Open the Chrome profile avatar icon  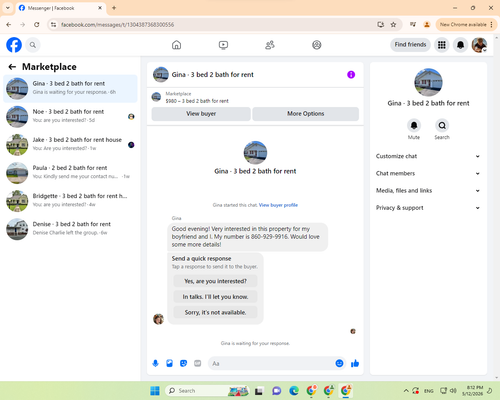[426, 24]
